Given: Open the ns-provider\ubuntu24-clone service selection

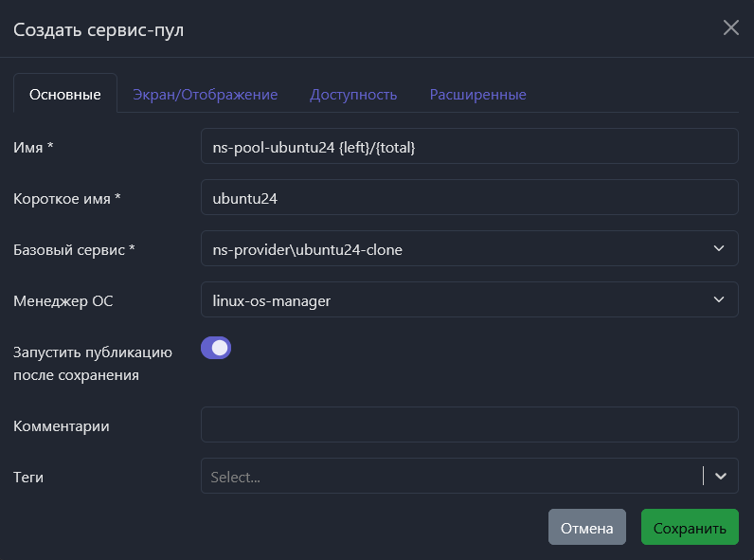Looking at the screenshot, I should point(455,248).
